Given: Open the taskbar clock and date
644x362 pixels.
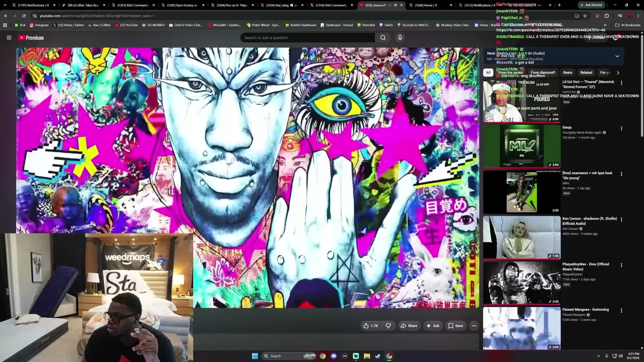Looking at the screenshot, I should [x=632, y=356].
